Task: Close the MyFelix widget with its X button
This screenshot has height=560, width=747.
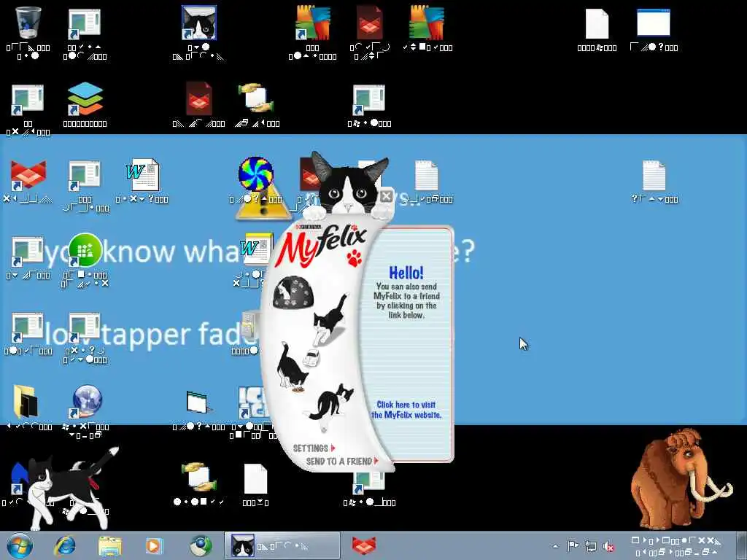Action: (387, 195)
